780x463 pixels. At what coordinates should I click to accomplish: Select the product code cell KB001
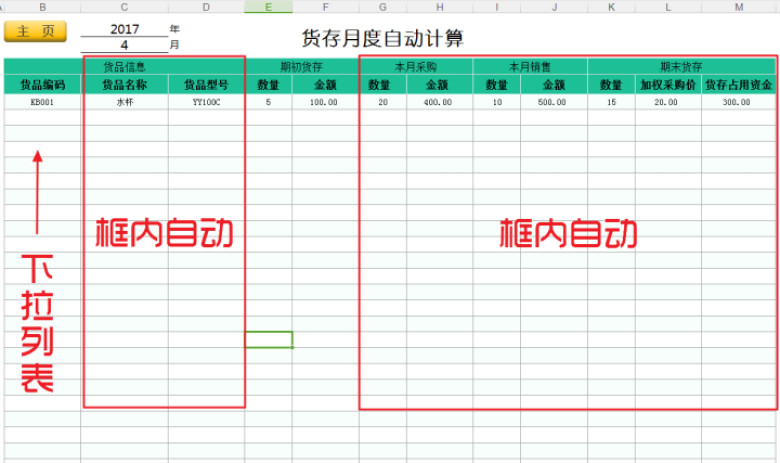point(42,102)
